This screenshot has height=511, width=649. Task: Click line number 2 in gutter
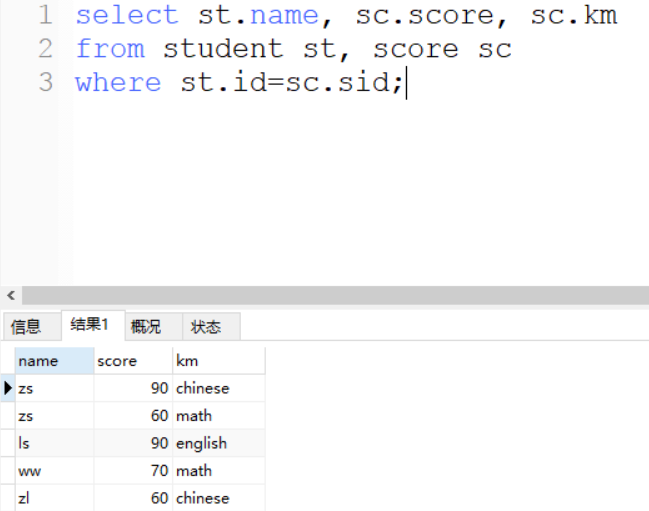point(46,49)
